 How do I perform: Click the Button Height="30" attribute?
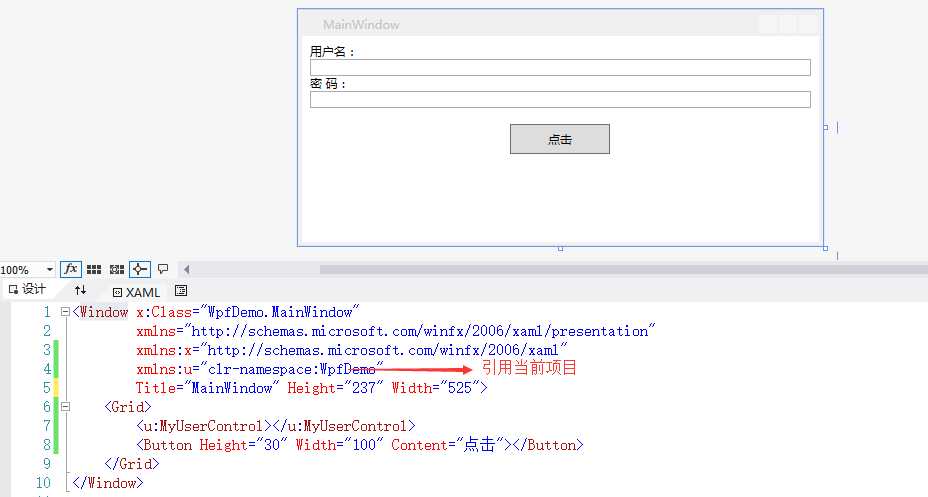[x=243, y=444]
